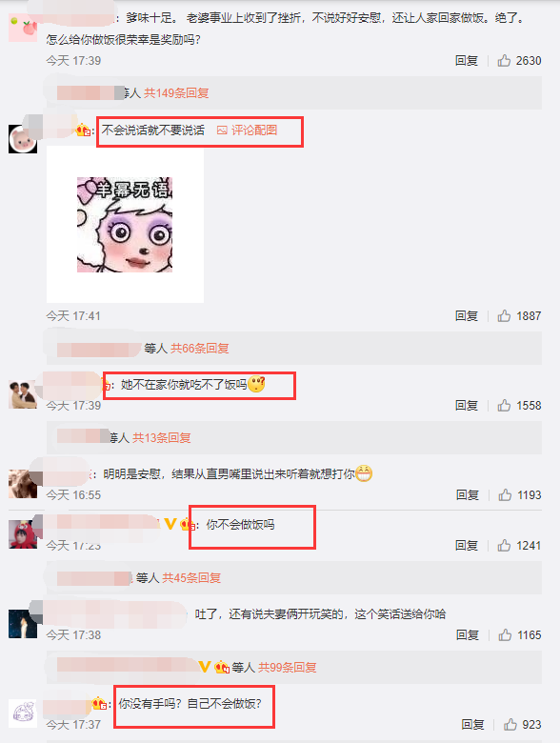Click thumbs-up icon next to 1165
Screen dimensions: 560x743
[x=505, y=634]
